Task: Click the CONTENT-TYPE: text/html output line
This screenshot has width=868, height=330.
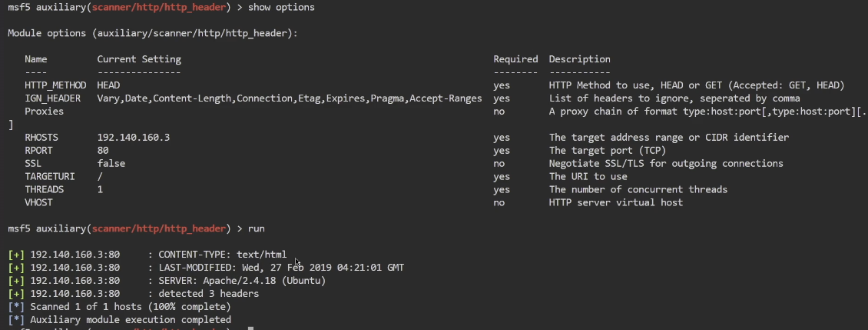Action: pos(222,255)
